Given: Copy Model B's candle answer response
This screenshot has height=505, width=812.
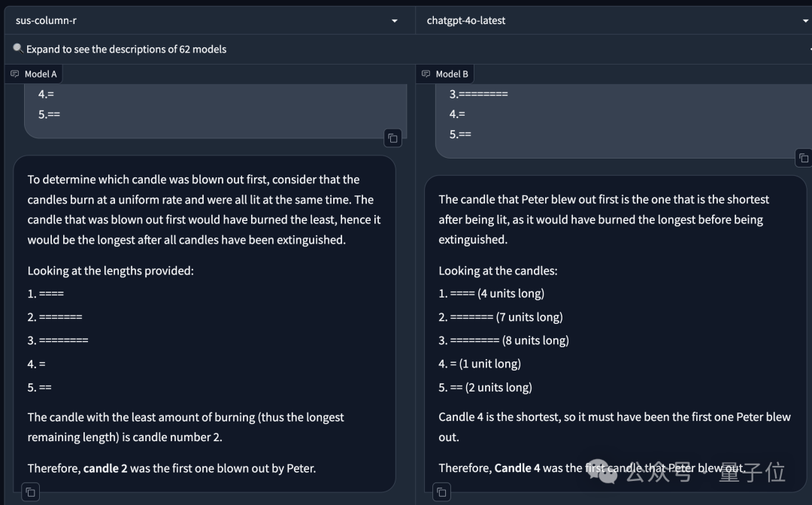Looking at the screenshot, I should click(441, 492).
